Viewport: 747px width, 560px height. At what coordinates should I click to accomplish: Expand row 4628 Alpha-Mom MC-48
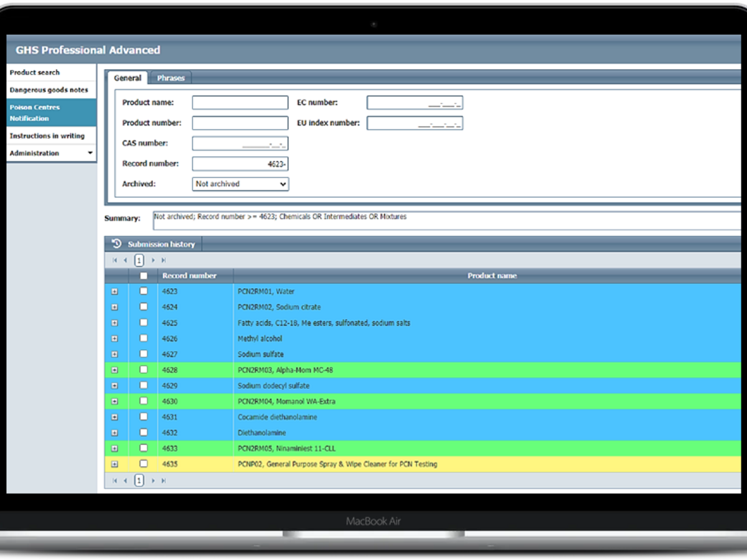115,370
